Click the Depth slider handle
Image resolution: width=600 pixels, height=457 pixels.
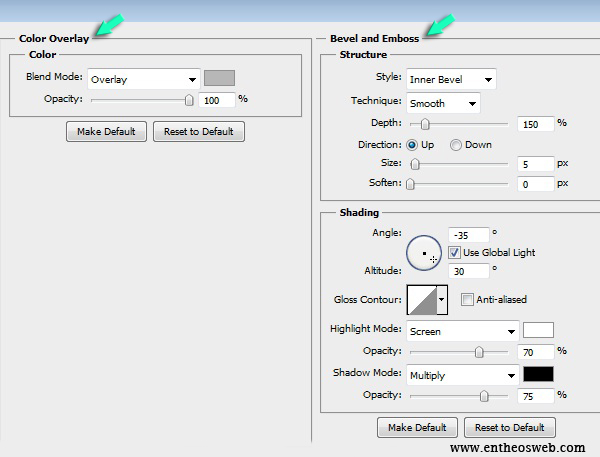425,124
